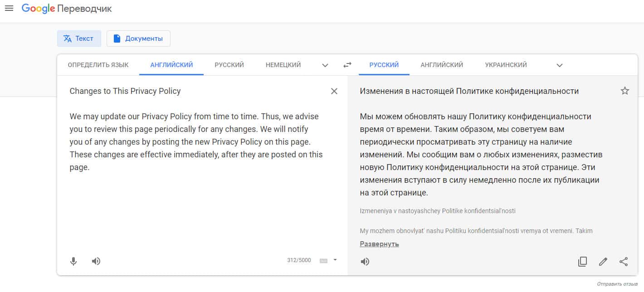Open the virtual keyboard dropdown arrow

point(335,260)
